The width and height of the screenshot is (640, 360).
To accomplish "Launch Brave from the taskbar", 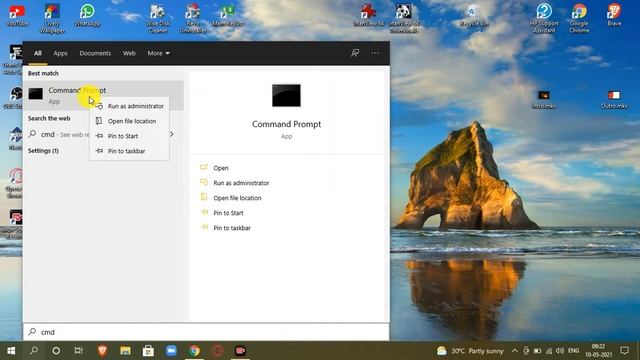I will (102, 351).
